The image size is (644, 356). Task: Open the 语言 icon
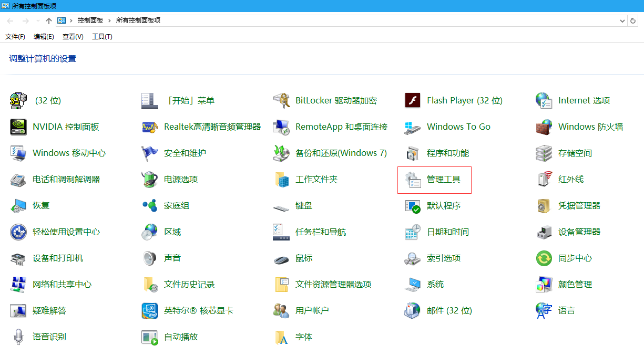[544, 310]
